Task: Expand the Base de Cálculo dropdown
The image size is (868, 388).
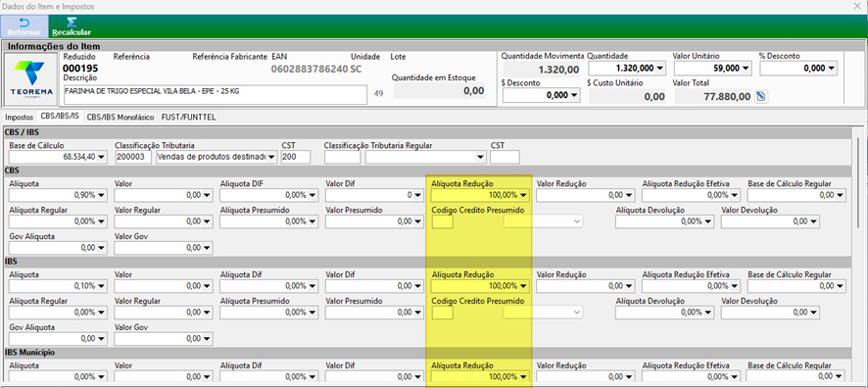Action: 101,157
